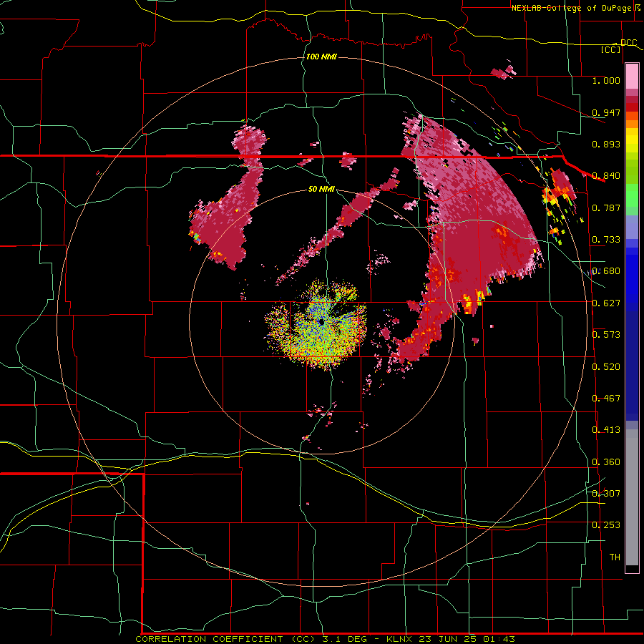Click the 1.000 value on the scale
The width and height of the screenshot is (644, 644).
[606, 80]
